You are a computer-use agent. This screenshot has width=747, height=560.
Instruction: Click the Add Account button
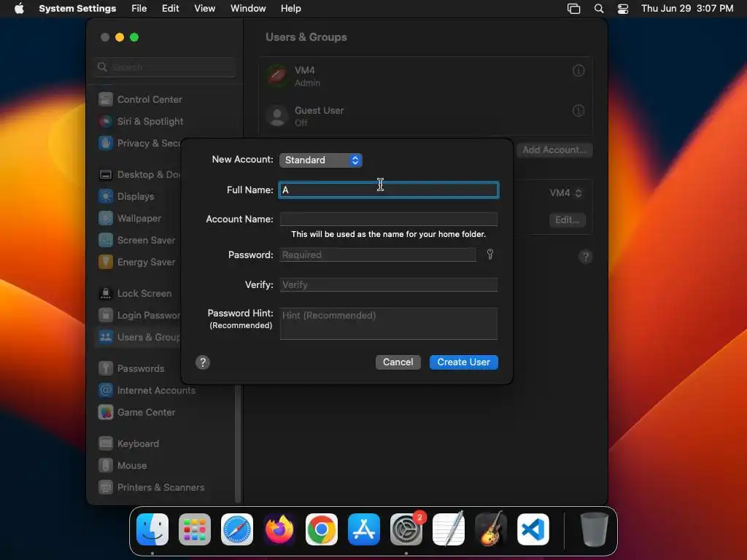[554, 150]
